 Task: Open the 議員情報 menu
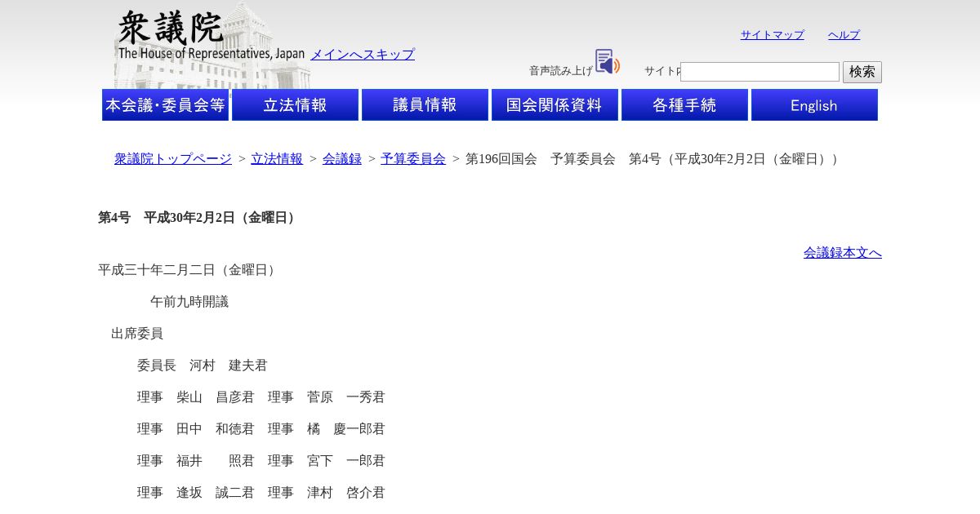pos(425,105)
